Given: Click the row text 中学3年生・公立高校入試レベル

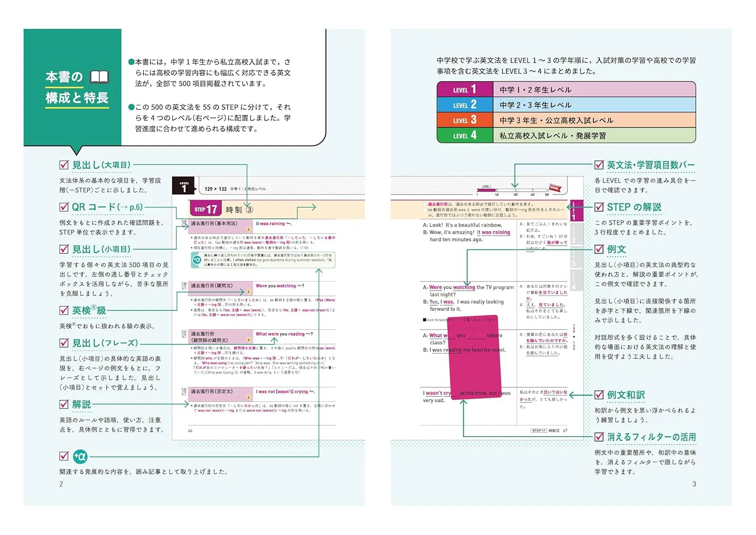Looking at the screenshot, I should tap(556, 121).
